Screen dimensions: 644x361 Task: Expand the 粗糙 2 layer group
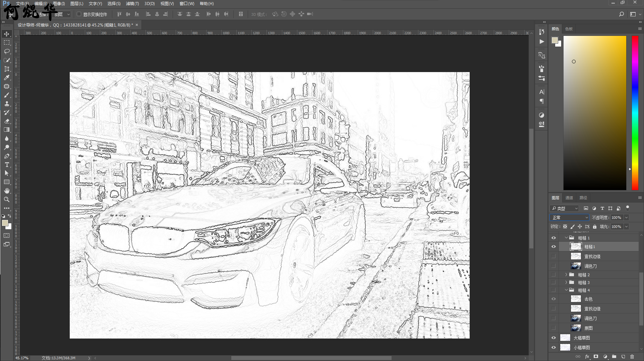click(x=566, y=275)
